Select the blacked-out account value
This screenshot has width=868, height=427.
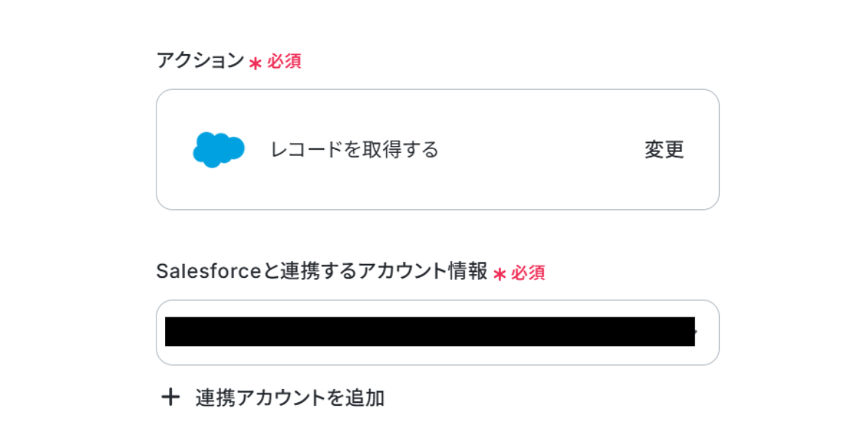[430, 332]
